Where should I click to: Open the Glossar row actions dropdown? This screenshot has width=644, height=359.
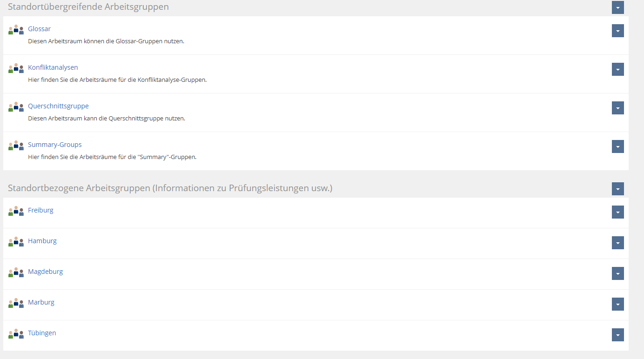[617, 31]
